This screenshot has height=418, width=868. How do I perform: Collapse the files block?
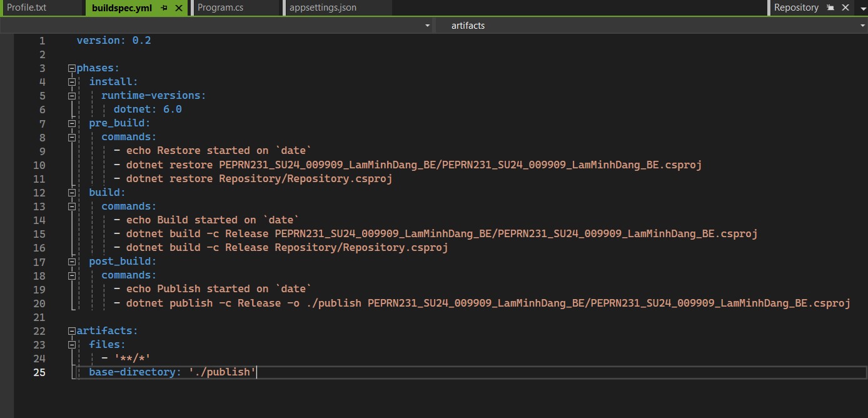point(72,345)
